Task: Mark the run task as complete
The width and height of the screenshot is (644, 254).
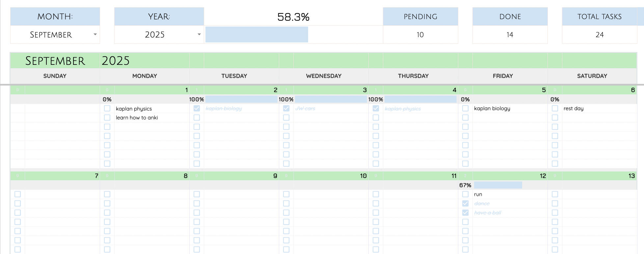Action: click(465, 194)
